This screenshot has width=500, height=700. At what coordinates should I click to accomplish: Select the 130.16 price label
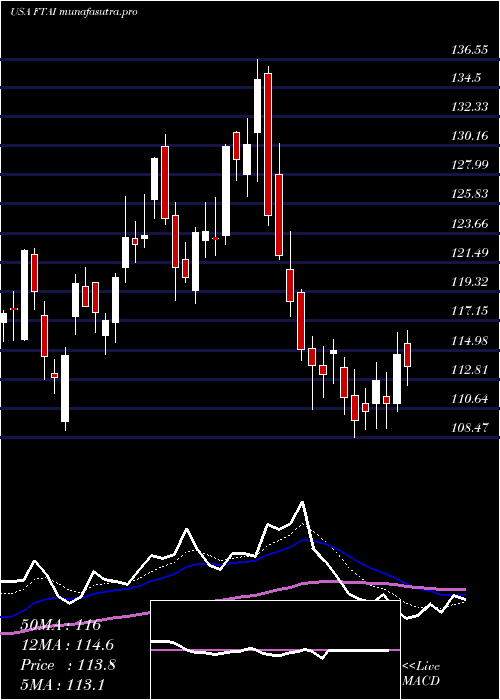(x=470, y=136)
